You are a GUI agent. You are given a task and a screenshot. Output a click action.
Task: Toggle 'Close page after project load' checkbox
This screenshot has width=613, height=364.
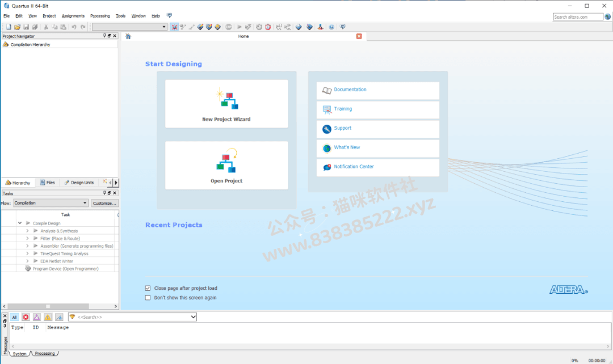[148, 288]
